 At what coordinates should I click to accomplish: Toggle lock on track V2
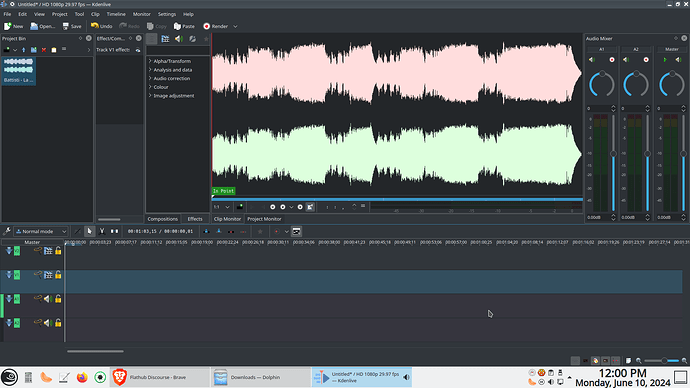click(x=58, y=251)
